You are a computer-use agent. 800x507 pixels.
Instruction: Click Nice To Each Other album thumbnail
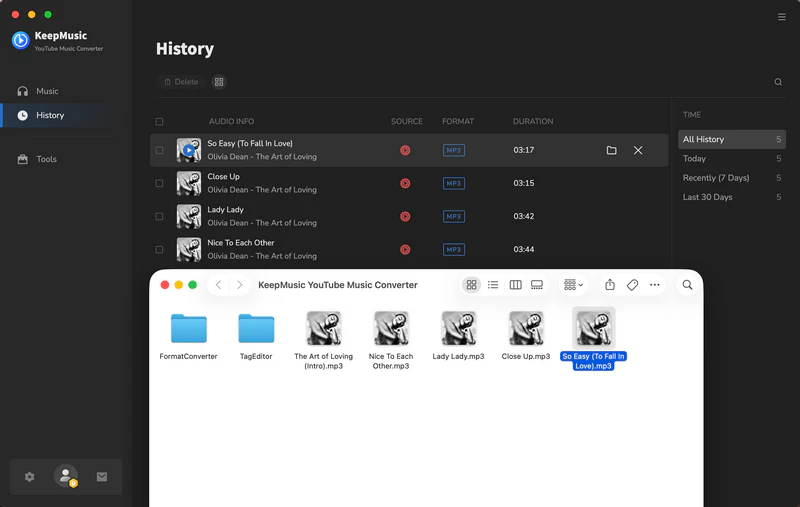click(x=189, y=250)
